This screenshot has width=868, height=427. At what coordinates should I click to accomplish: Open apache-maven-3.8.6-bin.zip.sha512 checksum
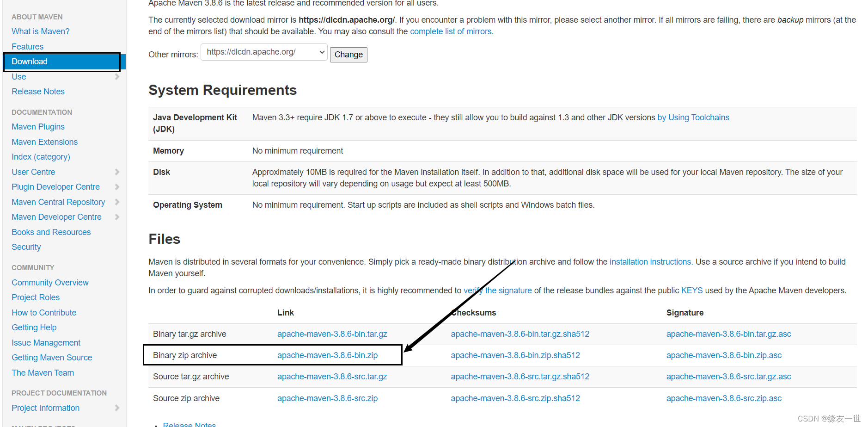coord(515,355)
